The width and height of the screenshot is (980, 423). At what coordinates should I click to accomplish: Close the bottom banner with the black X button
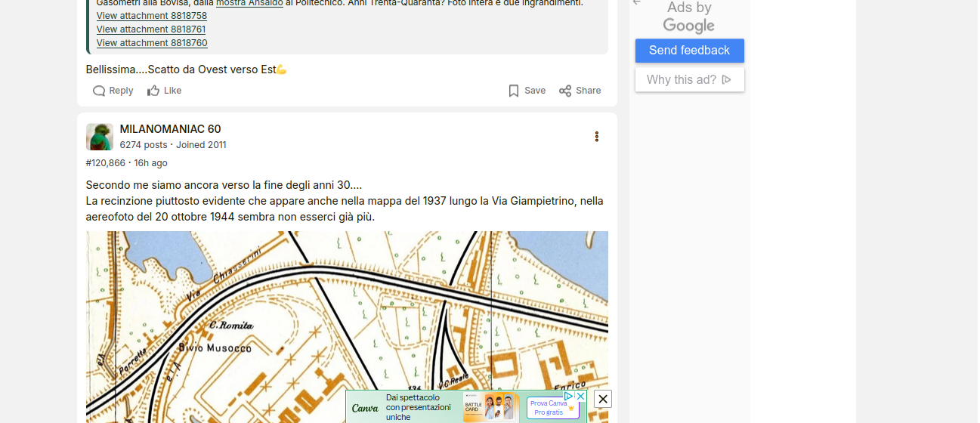602,399
